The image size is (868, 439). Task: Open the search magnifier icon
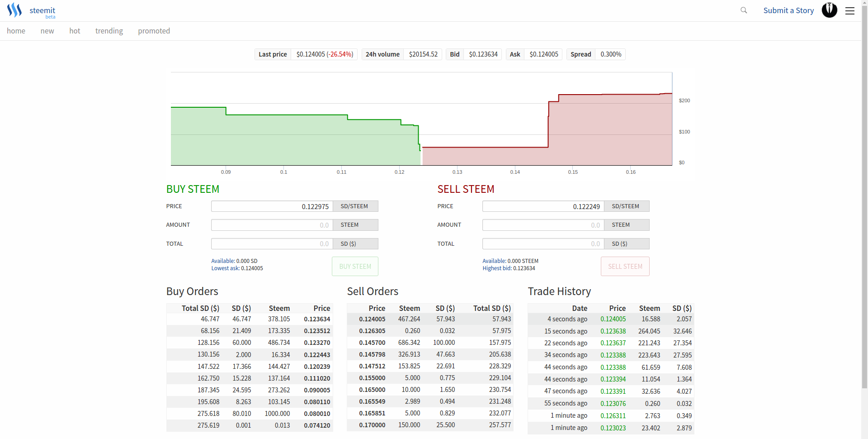pyautogui.click(x=744, y=10)
